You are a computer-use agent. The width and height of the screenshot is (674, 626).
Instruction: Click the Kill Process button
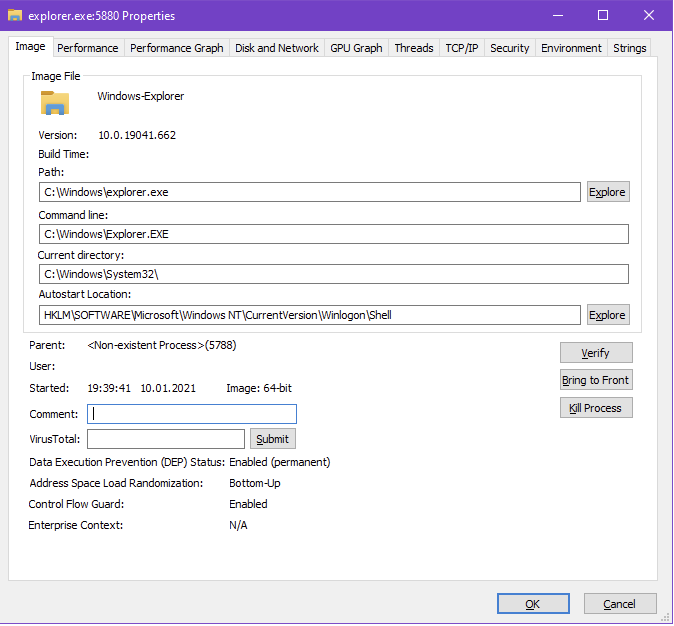click(596, 408)
